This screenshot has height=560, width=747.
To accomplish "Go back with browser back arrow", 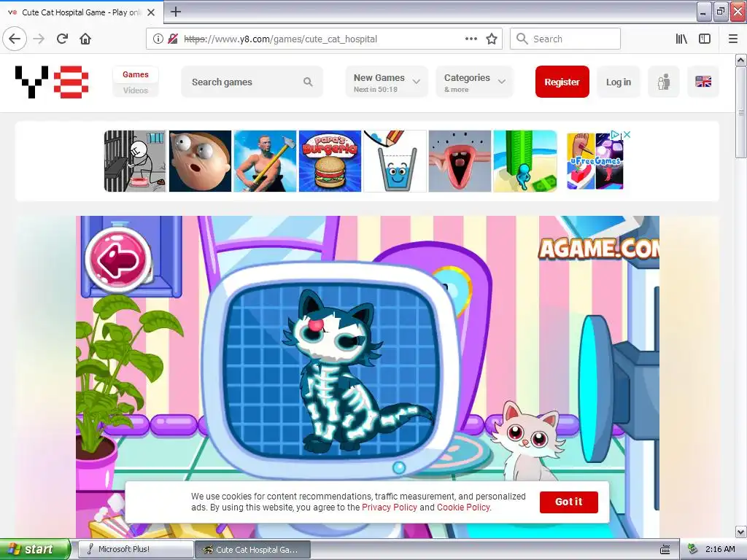I will pos(15,39).
